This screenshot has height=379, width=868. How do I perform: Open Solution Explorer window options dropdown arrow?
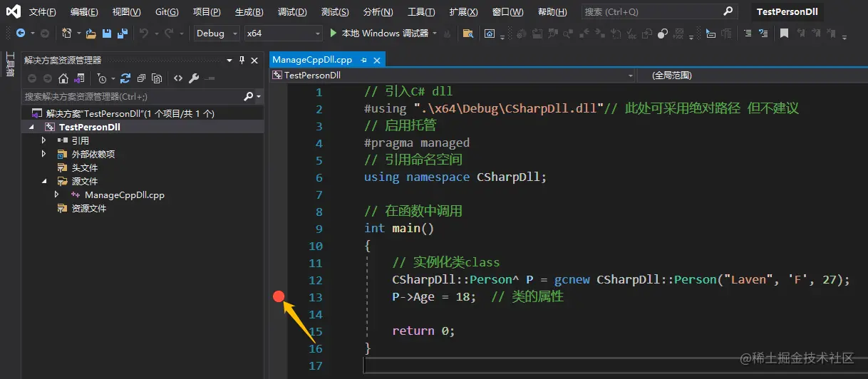tap(229, 61)
